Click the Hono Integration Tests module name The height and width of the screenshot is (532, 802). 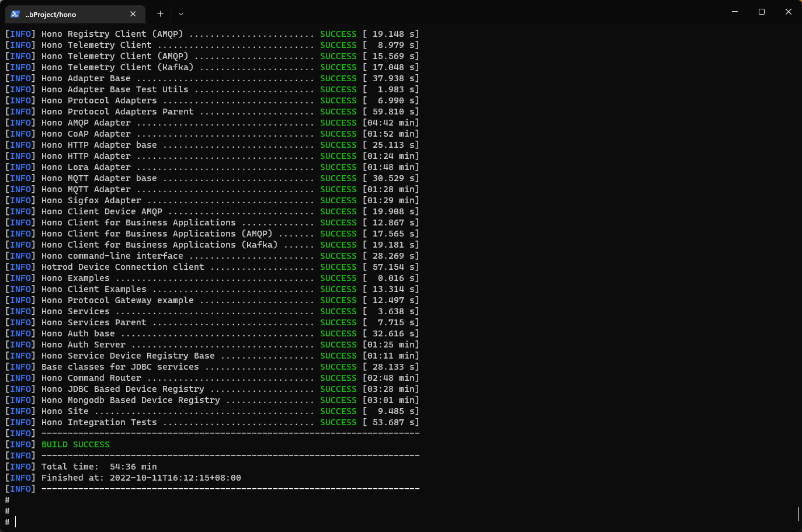[x=99, y=422]
